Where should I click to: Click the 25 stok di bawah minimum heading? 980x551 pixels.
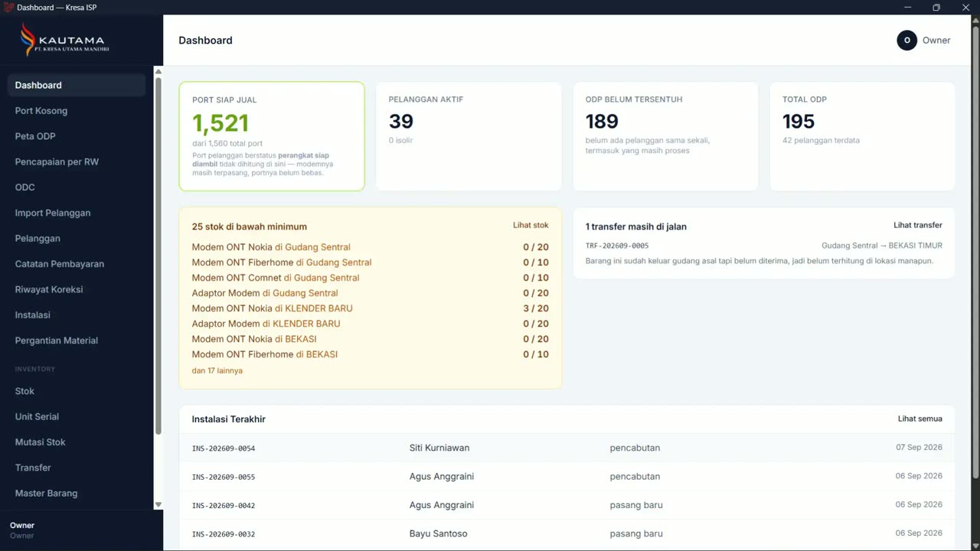(250, 227)
